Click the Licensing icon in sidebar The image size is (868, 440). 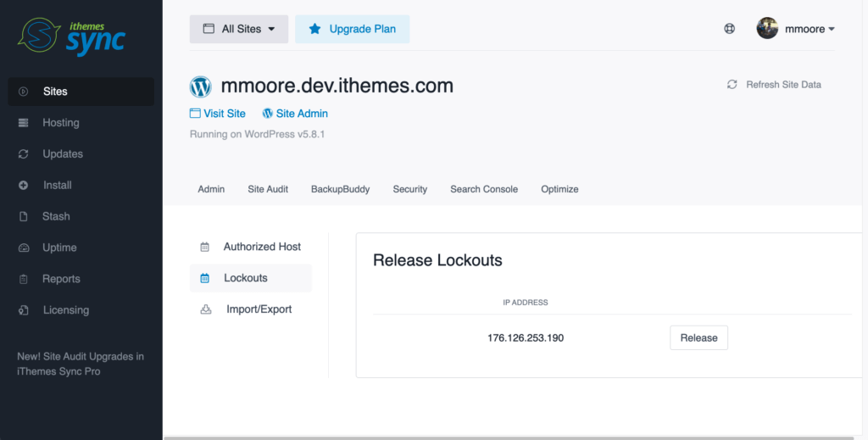(x=23, y=310)
